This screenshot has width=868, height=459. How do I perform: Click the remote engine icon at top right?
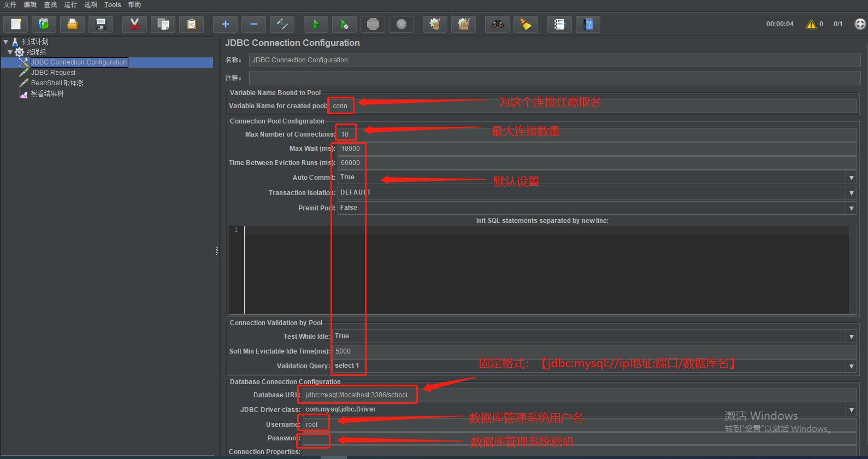860,24
